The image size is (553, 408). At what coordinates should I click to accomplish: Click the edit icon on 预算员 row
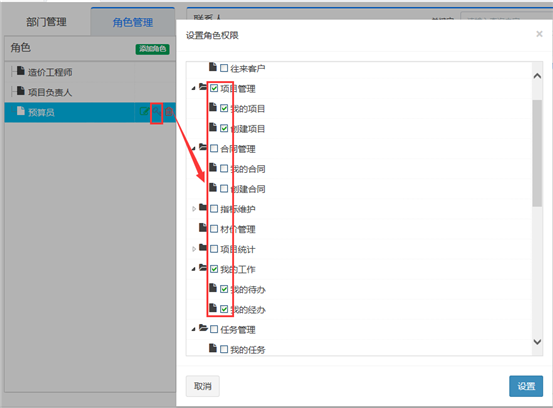click(x=144, y=112)
